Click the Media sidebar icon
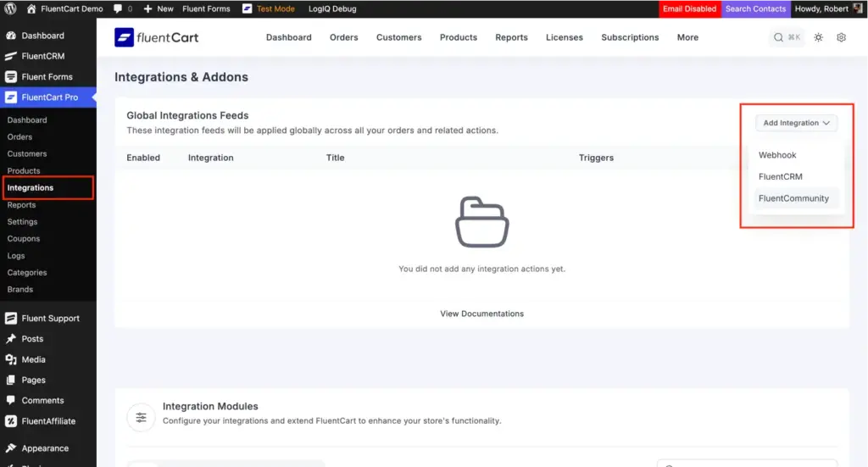Screen dimensions: 868x467 (10, 359)
